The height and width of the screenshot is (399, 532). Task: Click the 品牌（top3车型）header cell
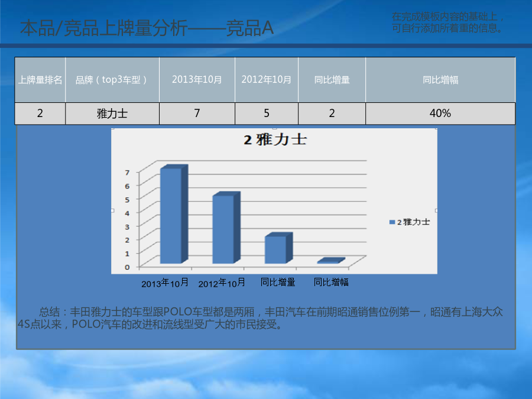tap(112, 80)
